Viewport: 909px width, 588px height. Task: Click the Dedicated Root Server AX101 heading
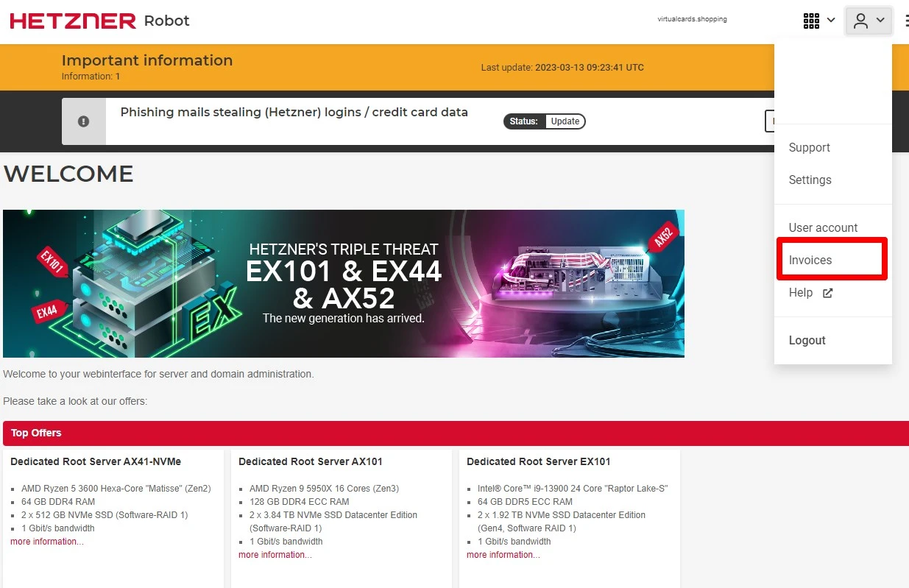pos(311,461)
